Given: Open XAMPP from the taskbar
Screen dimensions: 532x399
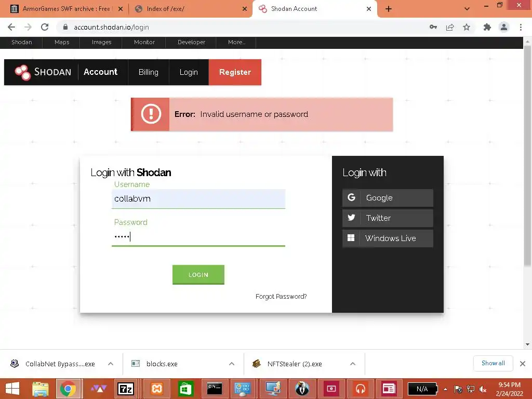Looking at the screenshot, I should [x=157, y=389].
